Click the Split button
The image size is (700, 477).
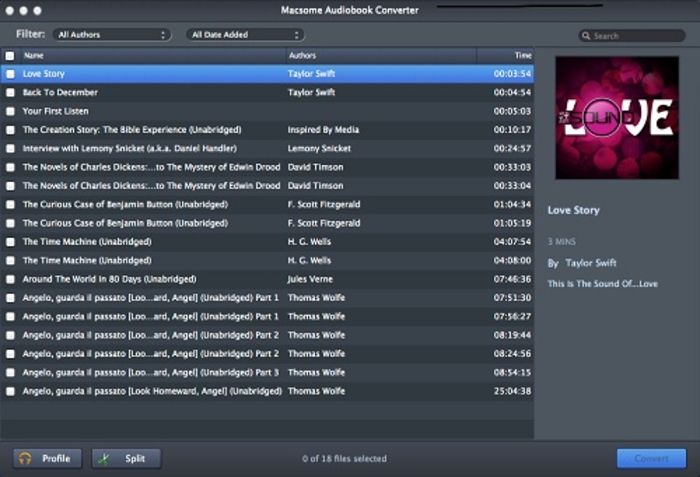(x=126, y=459)
